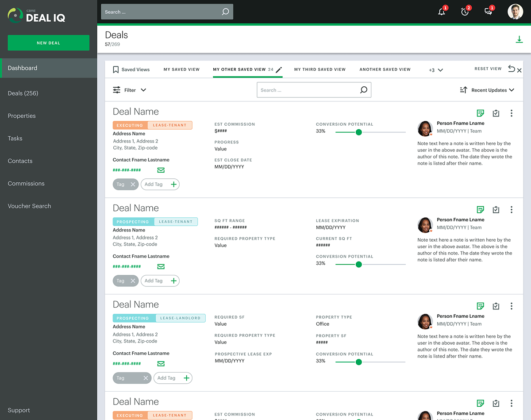Screen dimensions: 531x420
Task: Edit My Other Saved View with pencil icon
Action: click(x=279, y=69)
